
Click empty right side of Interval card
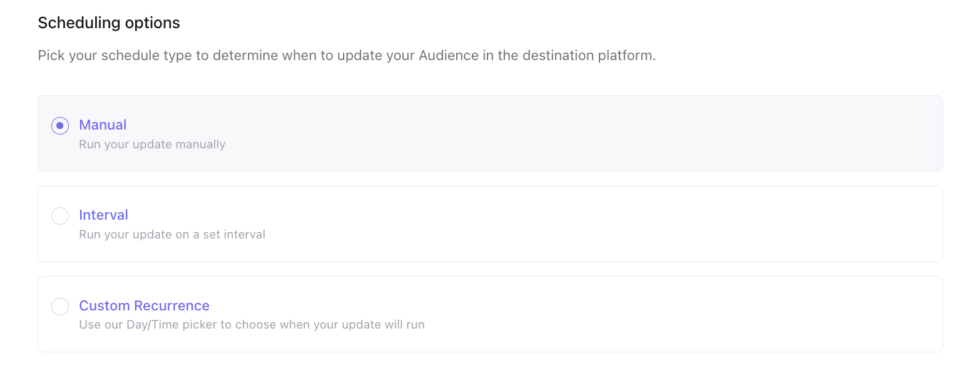tap(751, 224)
